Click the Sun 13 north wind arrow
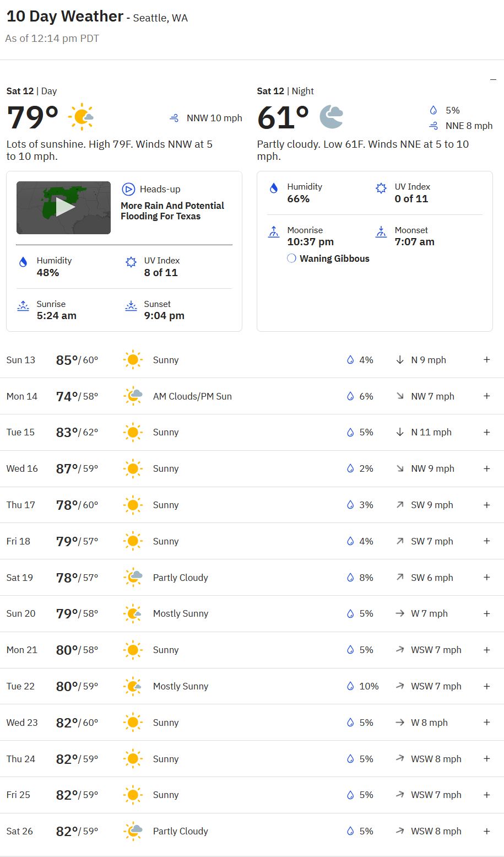This screenshot has height=857, width=504. [400, 360]
